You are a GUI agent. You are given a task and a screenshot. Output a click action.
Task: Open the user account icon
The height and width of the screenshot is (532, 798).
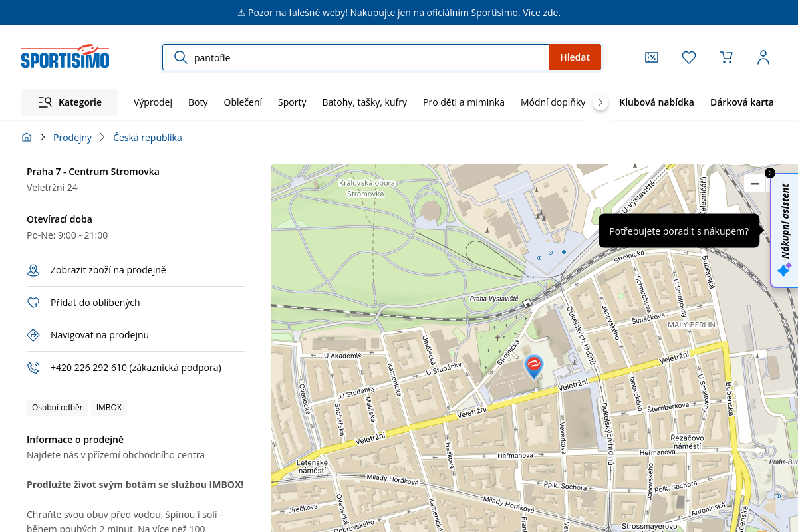click(x=763, y=57)
